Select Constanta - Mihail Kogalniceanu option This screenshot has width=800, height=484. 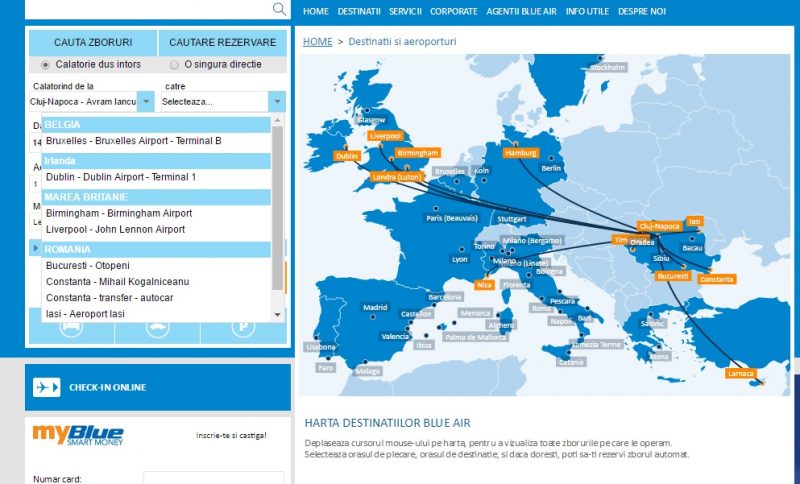click(x=156, y=282)
